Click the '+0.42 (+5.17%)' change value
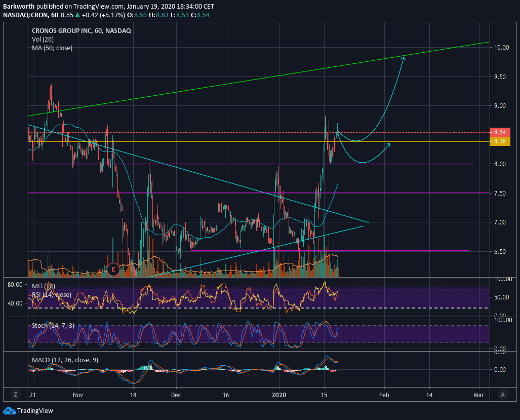Viewport: 520px width, 420px height. coord(103,15)
